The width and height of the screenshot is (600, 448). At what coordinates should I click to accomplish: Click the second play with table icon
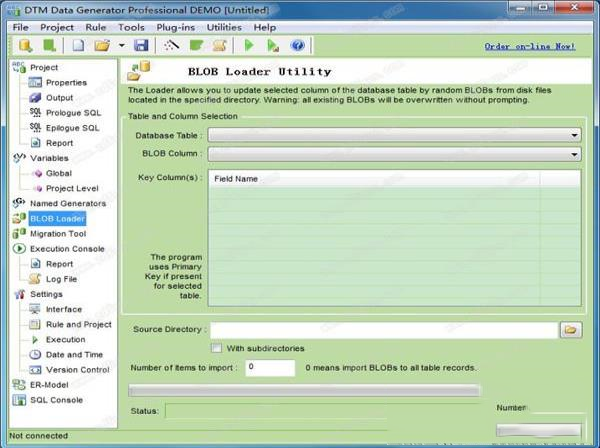(273, 46)
